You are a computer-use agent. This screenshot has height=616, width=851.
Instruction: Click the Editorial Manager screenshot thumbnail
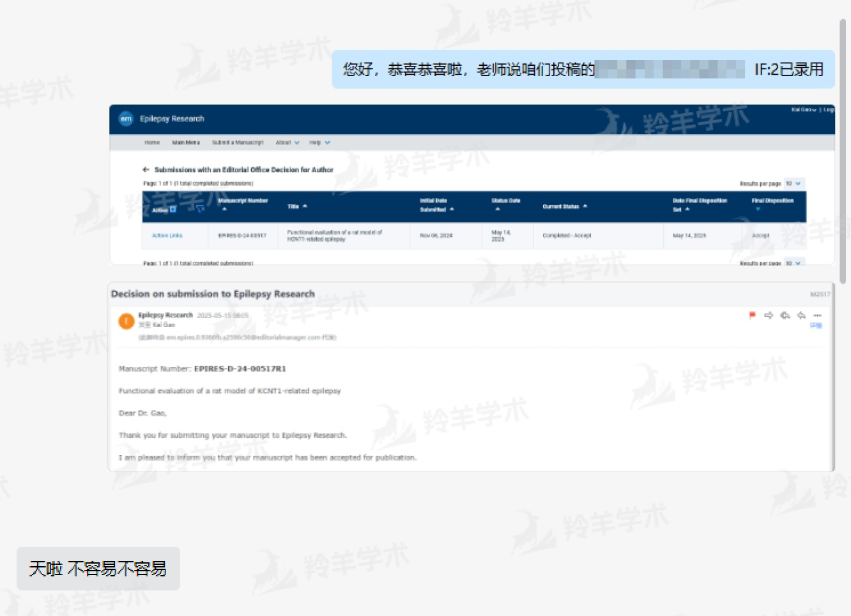[x=472, y=185]
